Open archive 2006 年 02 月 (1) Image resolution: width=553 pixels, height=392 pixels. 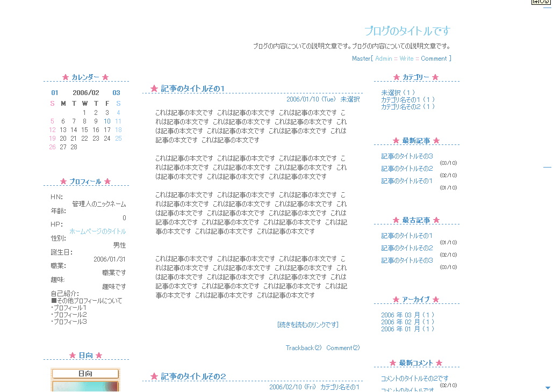pos(407,322)
